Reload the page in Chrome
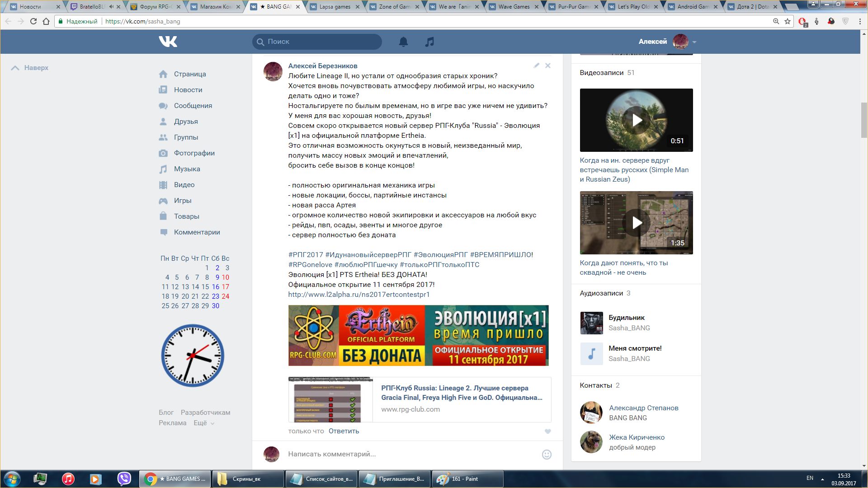The height and width of the screenshot is (488, 868). (x=33, y=21)
